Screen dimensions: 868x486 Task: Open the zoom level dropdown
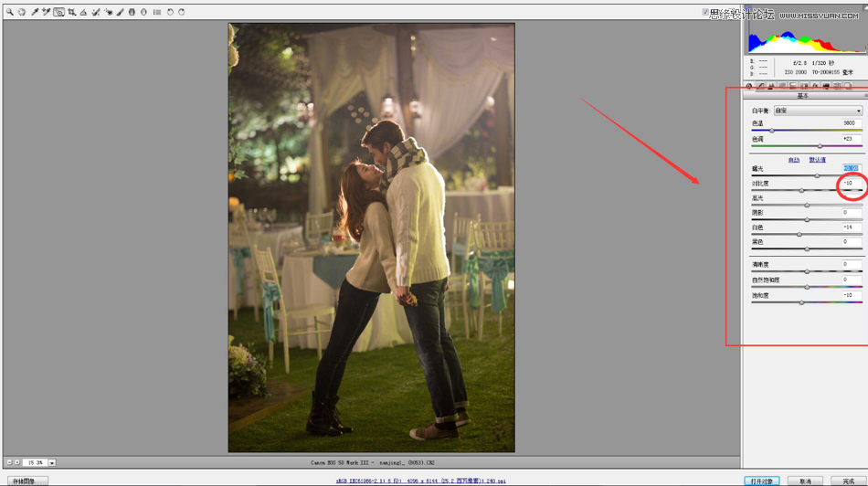click(52, 463)
